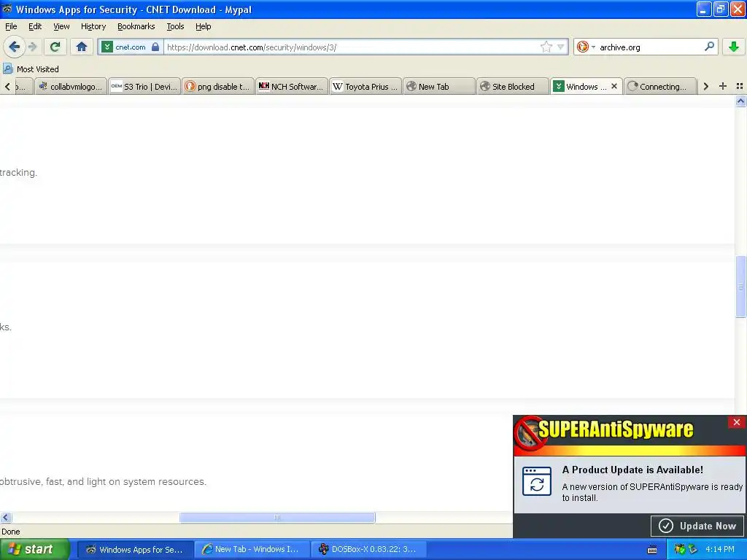Screen dimensions: 747x560
Task: Click the horizontal scrollbar left arrow
Action: point(6,517)
